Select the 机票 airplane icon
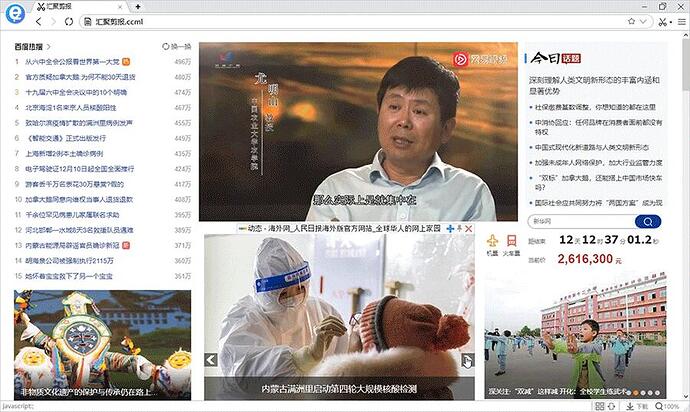 click(494, 241)
